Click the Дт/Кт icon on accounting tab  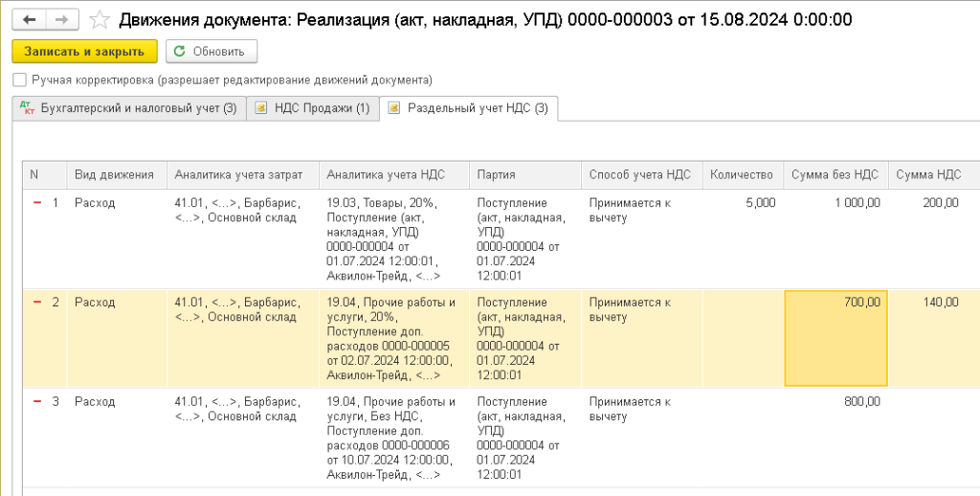click(27, 107)
